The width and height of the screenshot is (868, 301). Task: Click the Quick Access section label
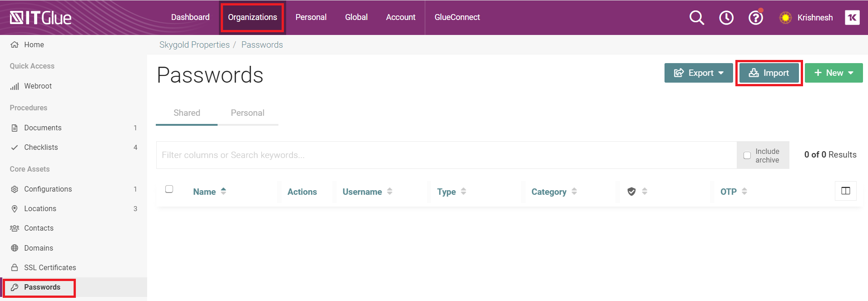(x=32, y=66)
